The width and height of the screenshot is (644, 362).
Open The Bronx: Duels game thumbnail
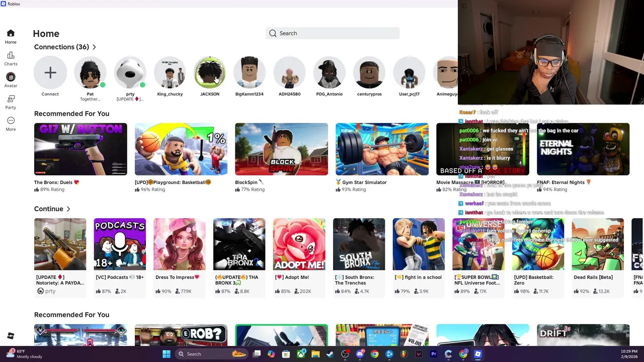click(80, 149)
